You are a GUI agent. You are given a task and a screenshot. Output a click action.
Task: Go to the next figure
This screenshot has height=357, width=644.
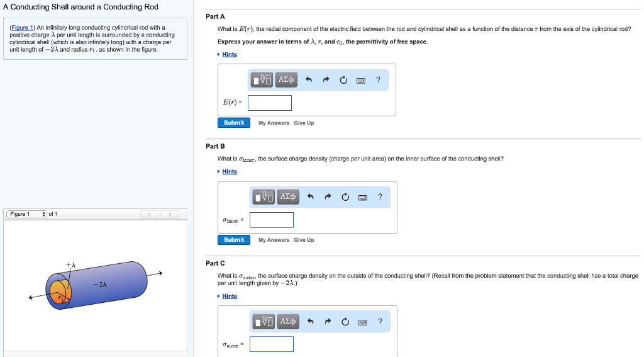(x=169, y=215)
